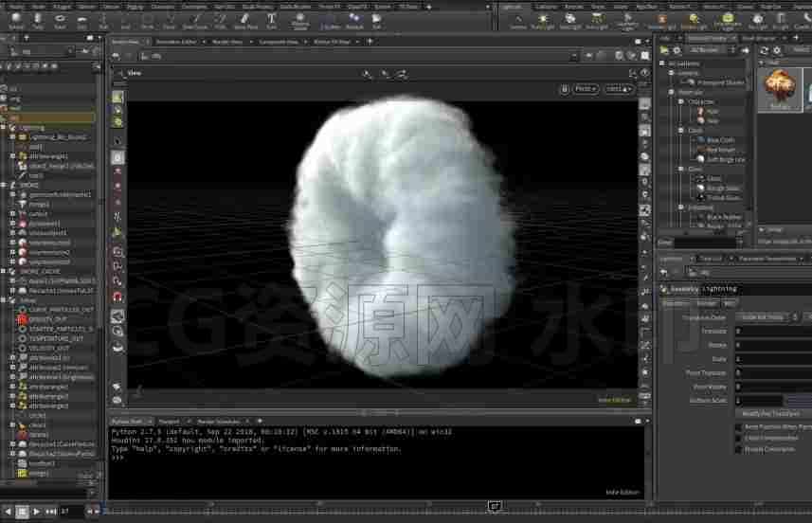The width and height of the screenshot is (812, 523).
Task: Toggle Child Compensation checkbox
Action: point(739,438)
